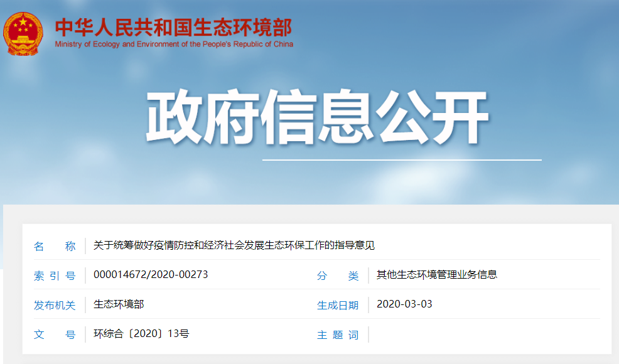
Task: Click the Ministry of Ecology and Environment English subtitle
Action: tap(174, 44)
